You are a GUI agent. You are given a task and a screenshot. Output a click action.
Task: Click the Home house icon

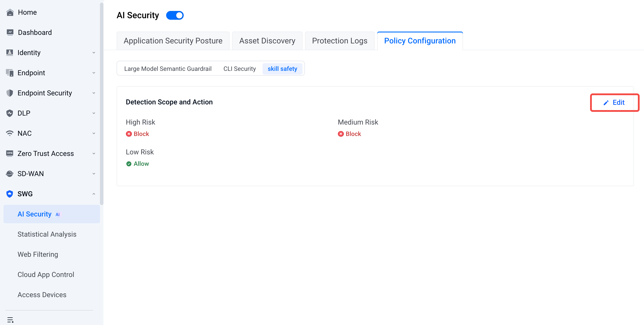click(10, 12)
